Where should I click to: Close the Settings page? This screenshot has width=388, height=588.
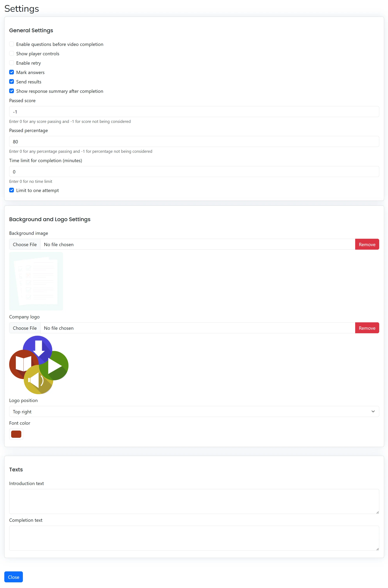coord(14,577)
